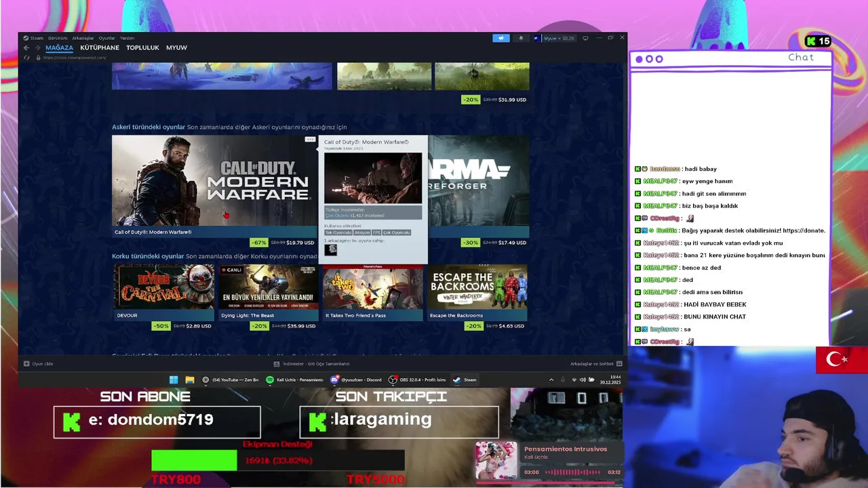
Task: Switch to the MAĞAZA tab
Action: click(59, 47)
